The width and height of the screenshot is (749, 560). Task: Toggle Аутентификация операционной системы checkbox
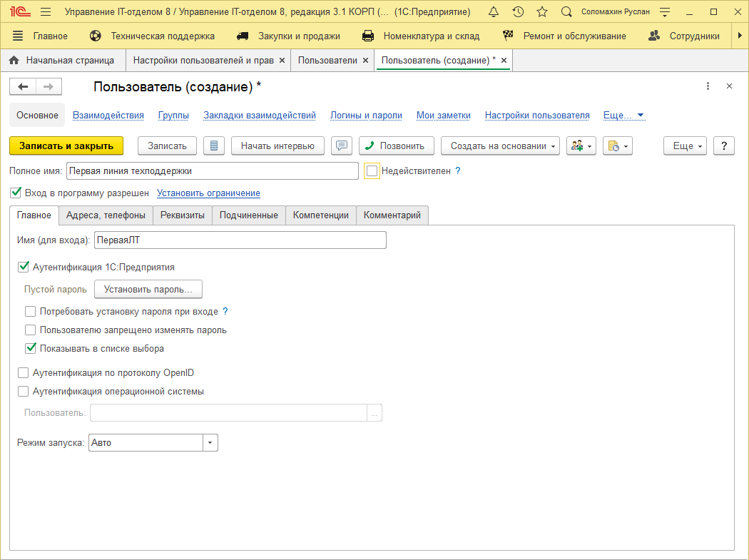23,391
